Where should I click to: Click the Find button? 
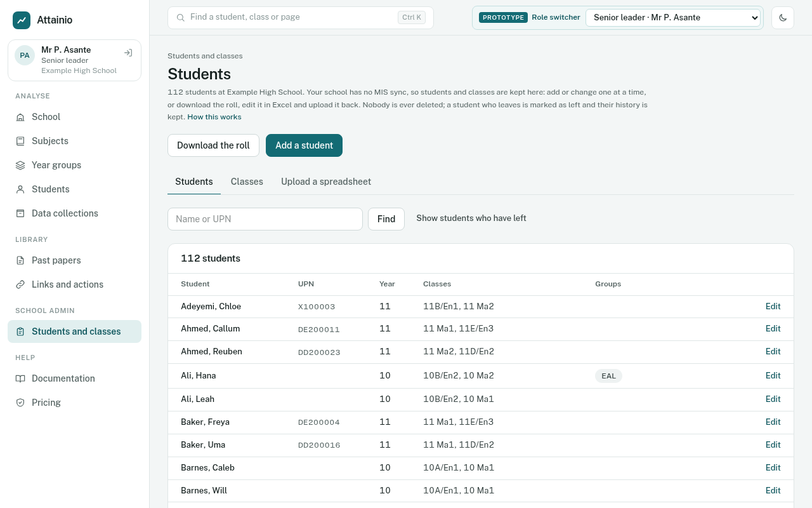386,219
